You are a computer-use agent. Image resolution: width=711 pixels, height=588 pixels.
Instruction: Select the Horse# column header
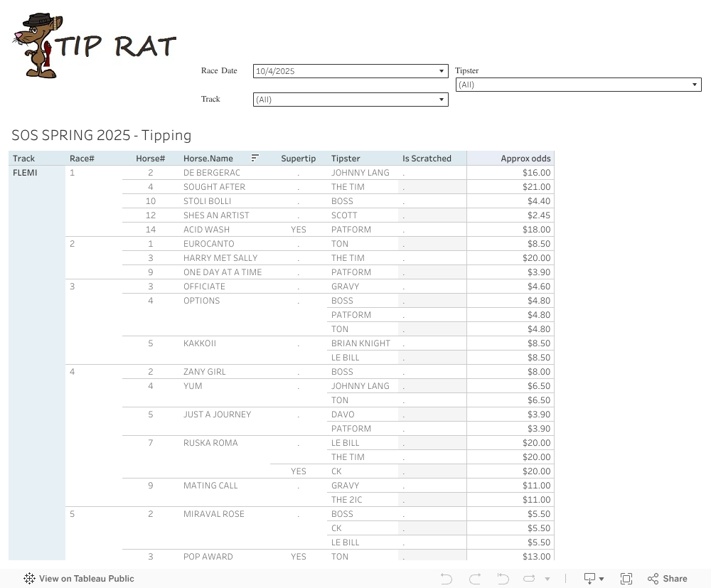(151, 159)
